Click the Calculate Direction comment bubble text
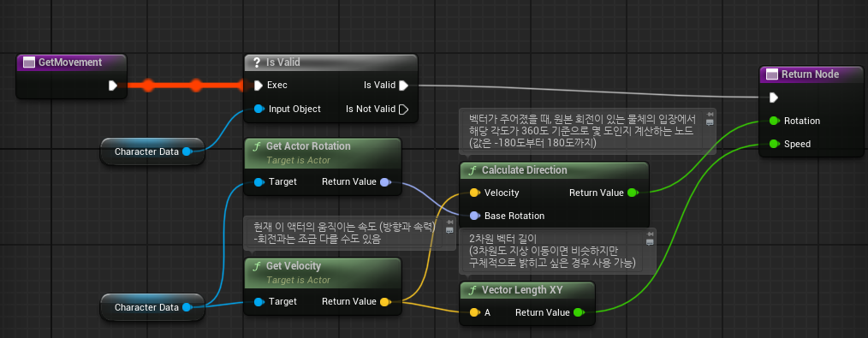The width and height of the screenshot is (868, 338). click(x=583, y=132)
